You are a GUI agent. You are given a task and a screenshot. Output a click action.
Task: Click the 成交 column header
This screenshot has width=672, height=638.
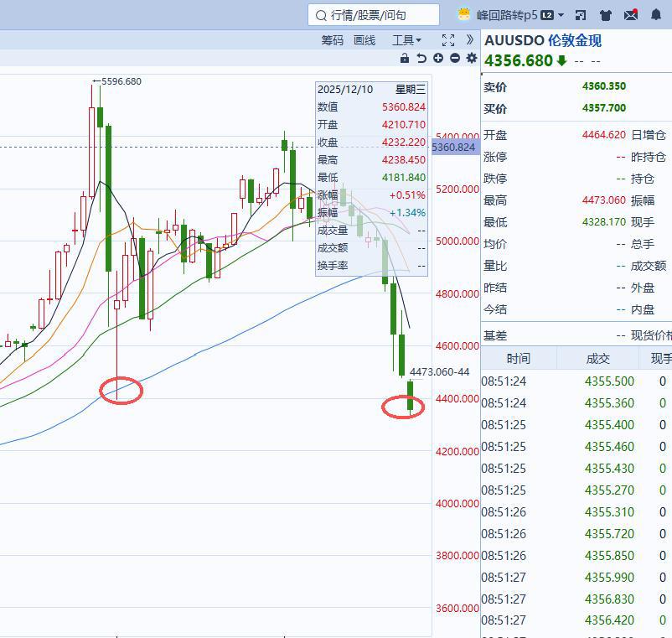pyautogui.click(x=597, y=359)
